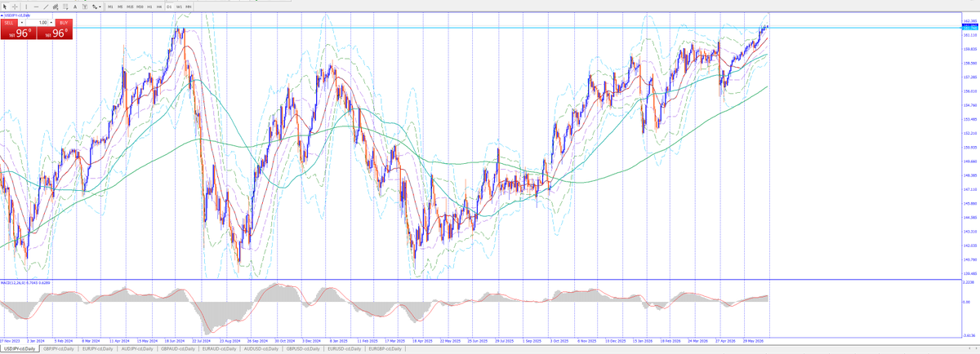The width and height of the screenshot is (980, 354).
Task: Decrease trade volume with down arrow
Action: (x=22, y=23)
